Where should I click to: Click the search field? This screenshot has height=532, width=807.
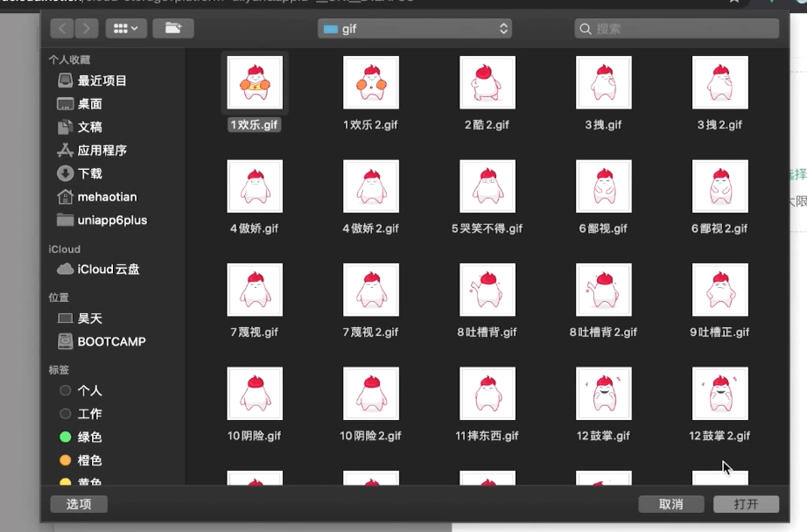coord(677,29)
